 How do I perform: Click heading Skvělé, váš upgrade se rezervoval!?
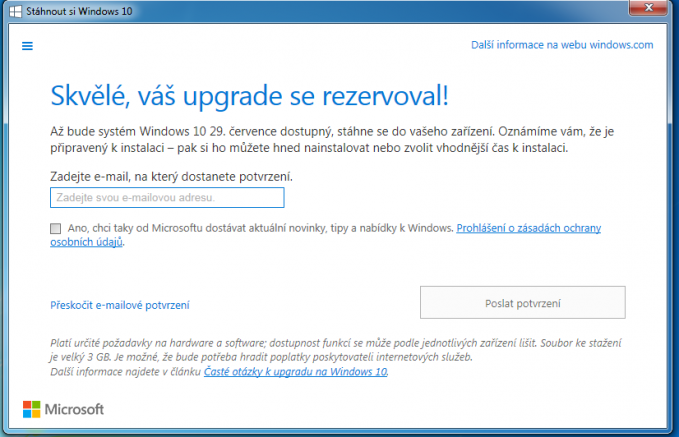(x=249, y=95)
